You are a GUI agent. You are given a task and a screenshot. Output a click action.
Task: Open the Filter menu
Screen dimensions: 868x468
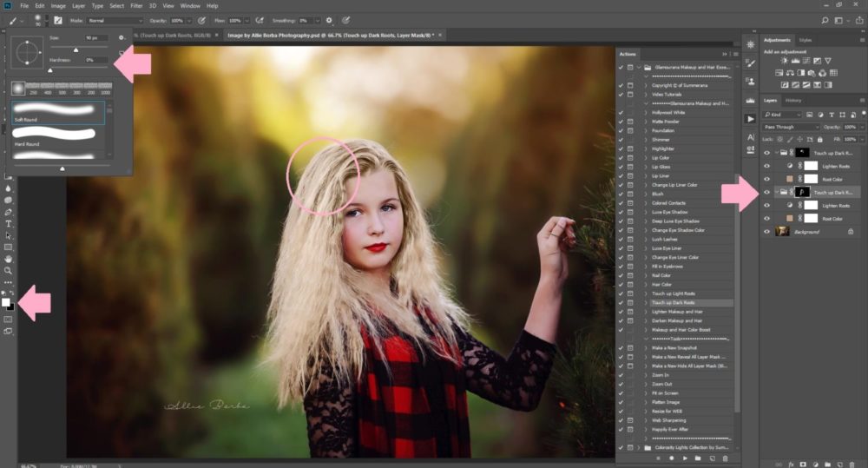[x=136, y=5]
